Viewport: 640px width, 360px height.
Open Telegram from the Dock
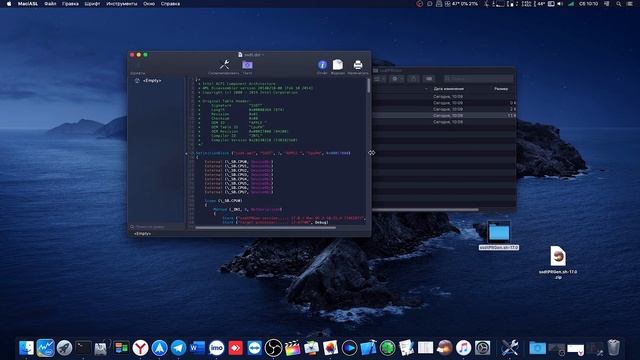(178, 348)
